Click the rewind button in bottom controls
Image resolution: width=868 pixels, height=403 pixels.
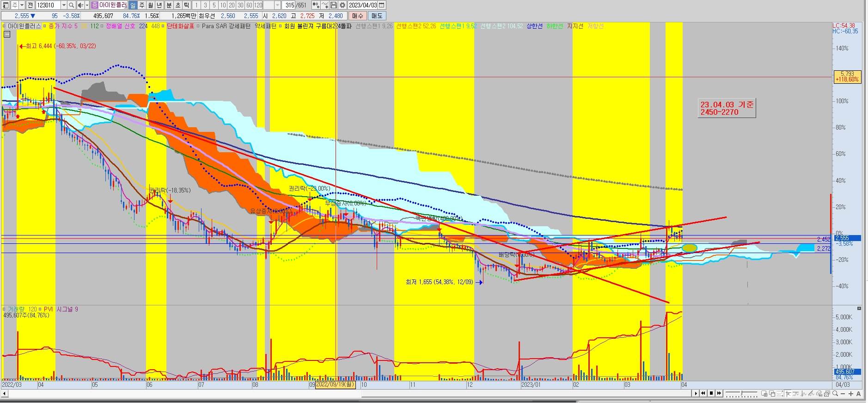click(x=703, y=393)
